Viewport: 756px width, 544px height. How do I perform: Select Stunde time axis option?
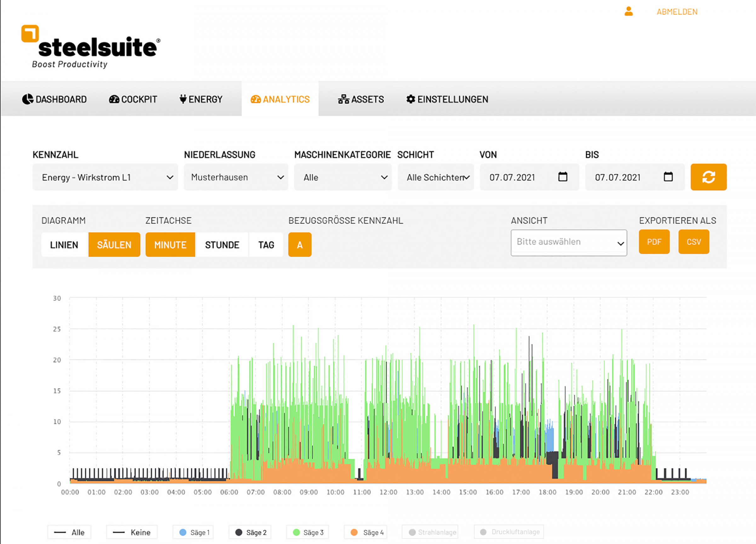[x=222, y=245]
